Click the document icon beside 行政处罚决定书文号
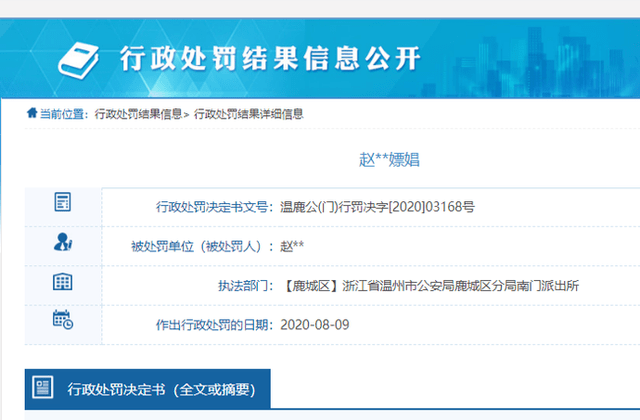This screenshot has width=640, height=420. click(62, 203)
